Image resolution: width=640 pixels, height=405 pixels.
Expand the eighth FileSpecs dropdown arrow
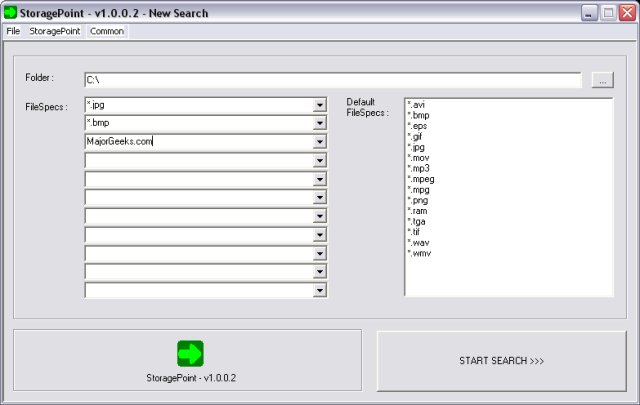click(x=320, y=235)
